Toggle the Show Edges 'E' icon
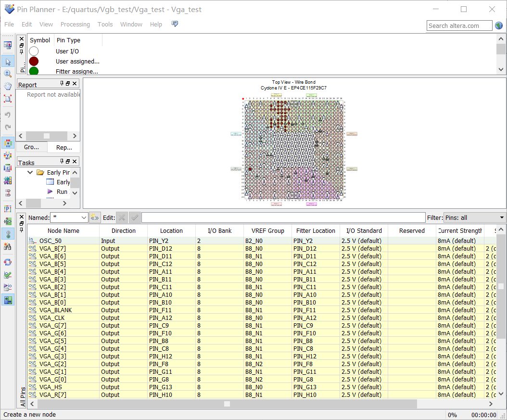The image size is (507, 420). pos(8,168)
